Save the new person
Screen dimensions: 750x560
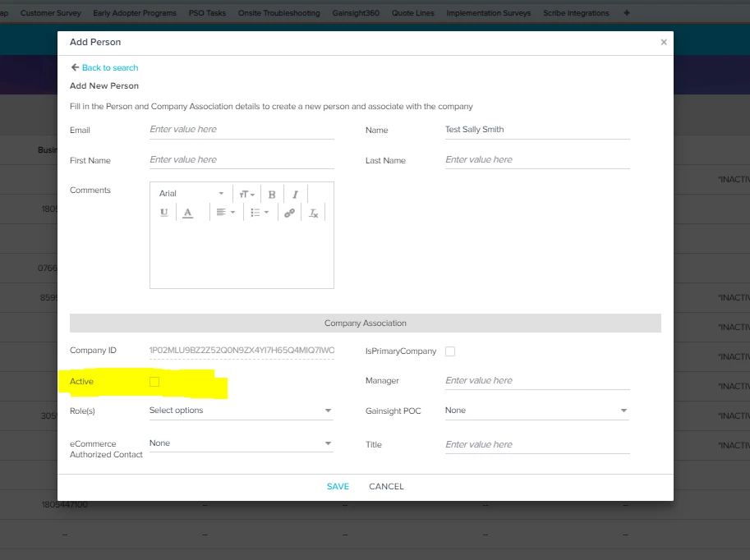click(x=338, y=486)
